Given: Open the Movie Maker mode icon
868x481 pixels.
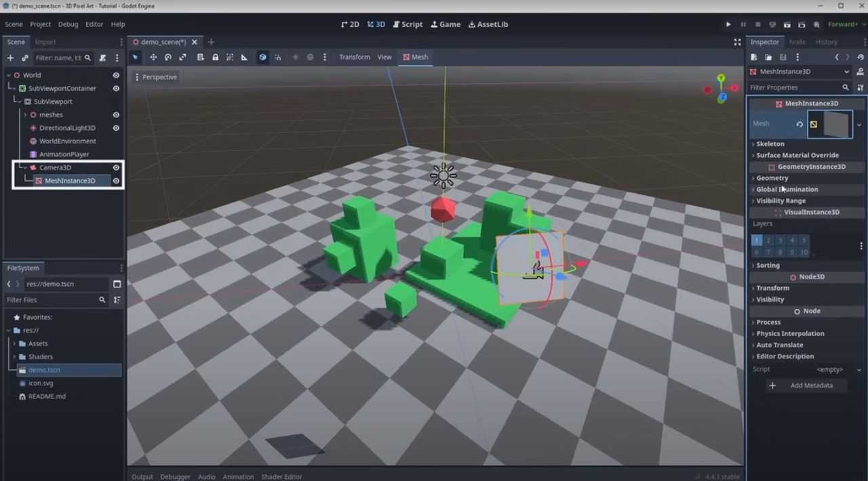Looking at the screenshot, I should point(816,24).
